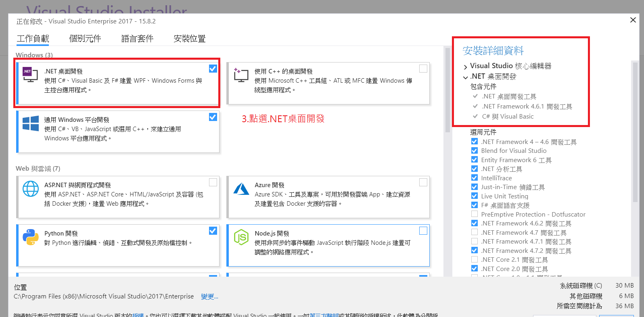Expand Visual Studio 核心編輯器 details
Screen dimensions: 644x317
tap(466, 67)
